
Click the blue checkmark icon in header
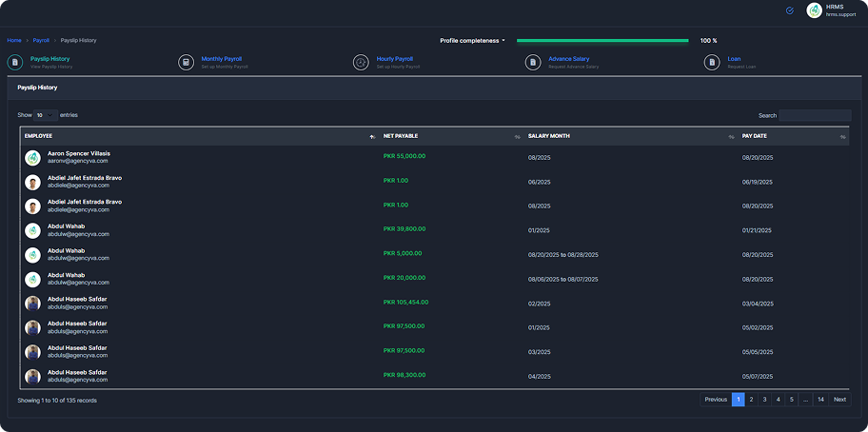pyautogui.click(x=790, y=10)
